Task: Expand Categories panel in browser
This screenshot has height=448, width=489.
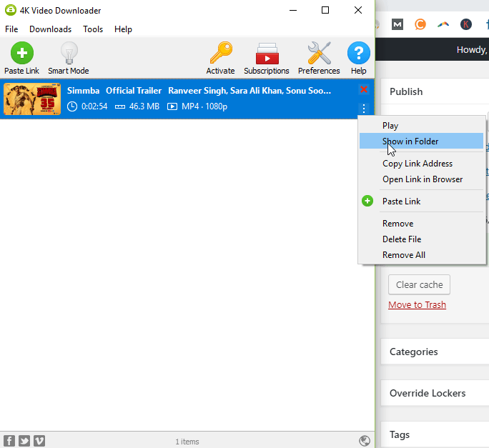Action: [x=435, y=352]
